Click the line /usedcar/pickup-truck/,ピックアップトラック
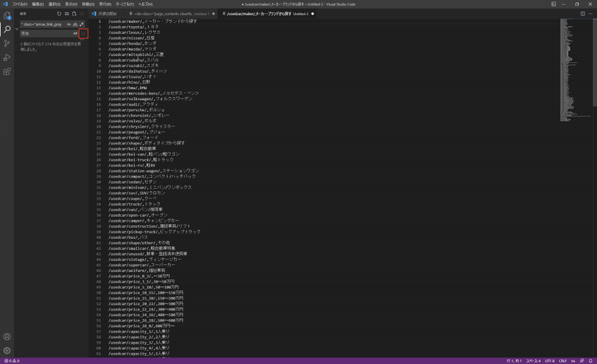Image resolution: width=597 pixels, height=364 pixels. point(154,232)
